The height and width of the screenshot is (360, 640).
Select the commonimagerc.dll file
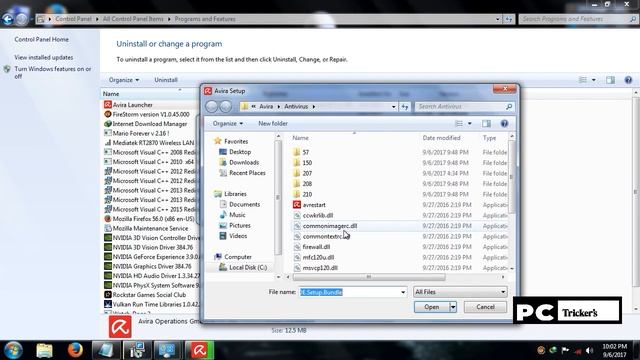[x=330, y=226]
